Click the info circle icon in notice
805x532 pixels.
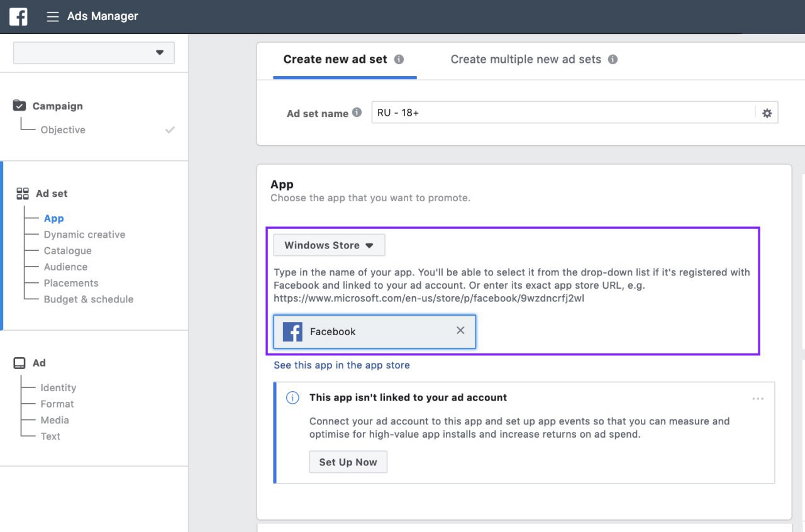click(292, 398)
